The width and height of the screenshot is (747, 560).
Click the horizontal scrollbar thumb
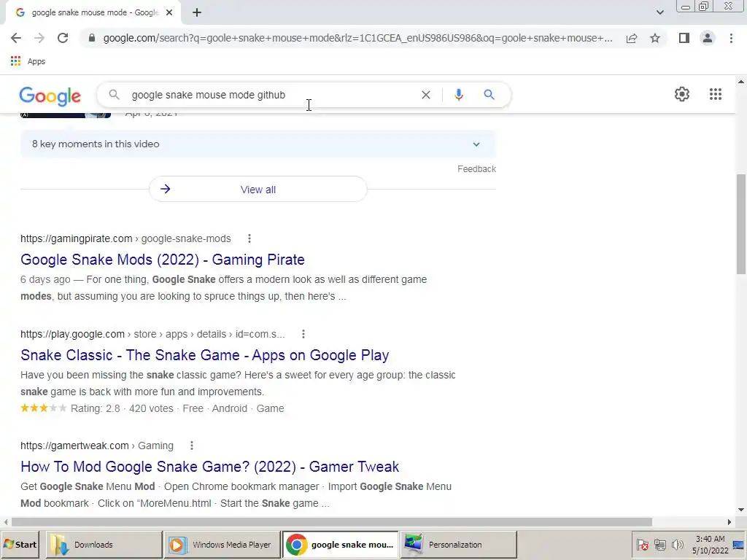point(332,522)
